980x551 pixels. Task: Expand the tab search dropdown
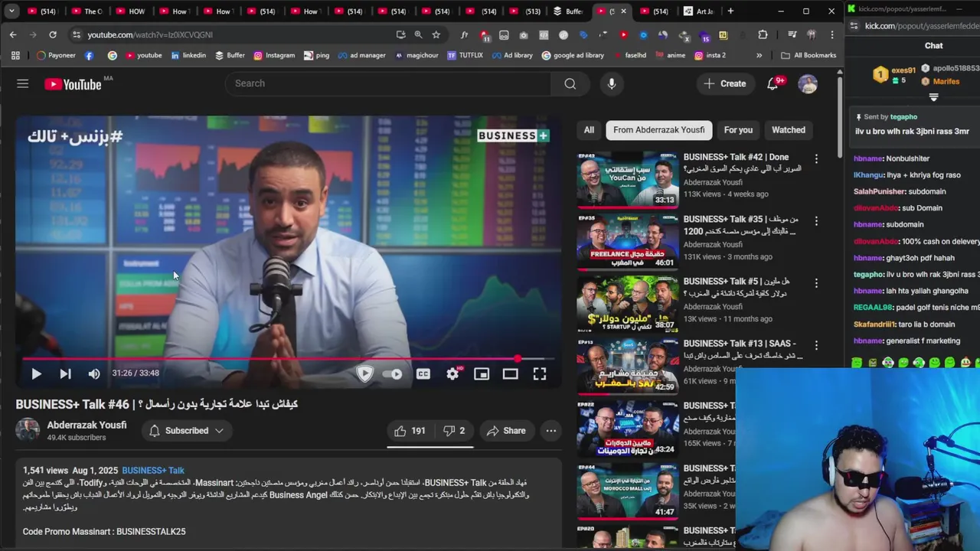point(11,11)
